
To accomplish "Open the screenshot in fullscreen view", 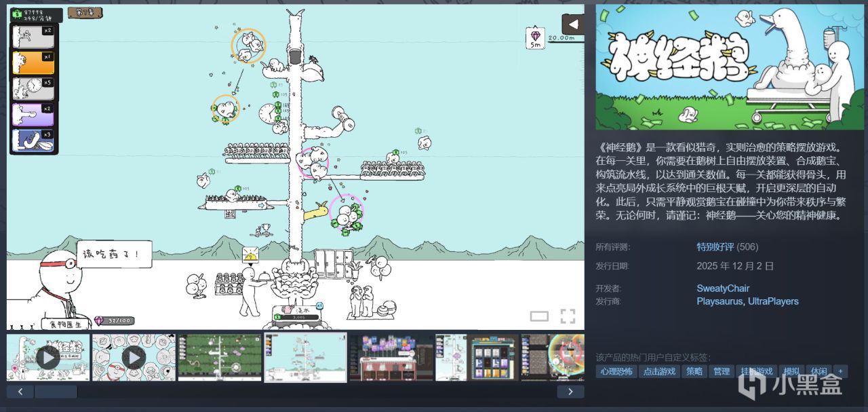I will 568,316.
